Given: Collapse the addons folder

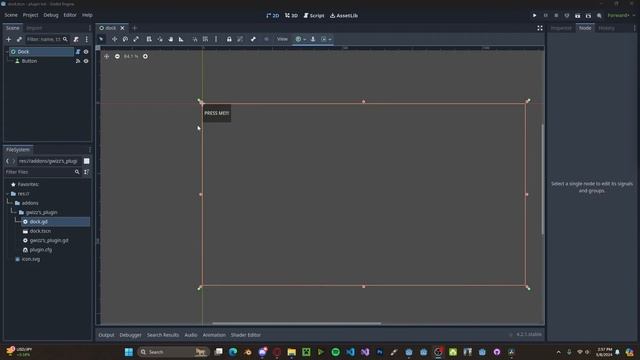Looking at the screenshot, I should point(12,203).
